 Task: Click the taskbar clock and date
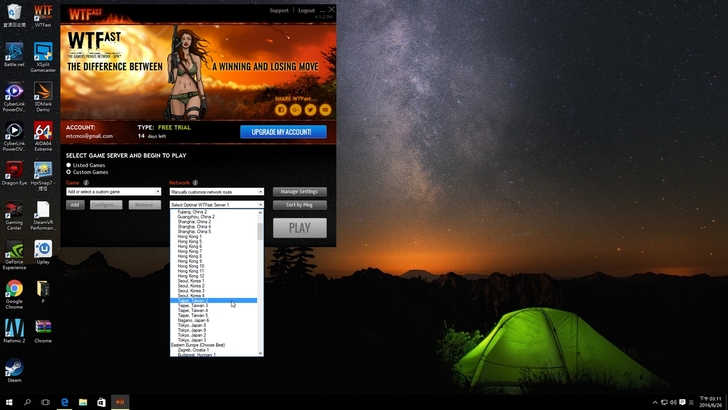click(x=711, y=402)
